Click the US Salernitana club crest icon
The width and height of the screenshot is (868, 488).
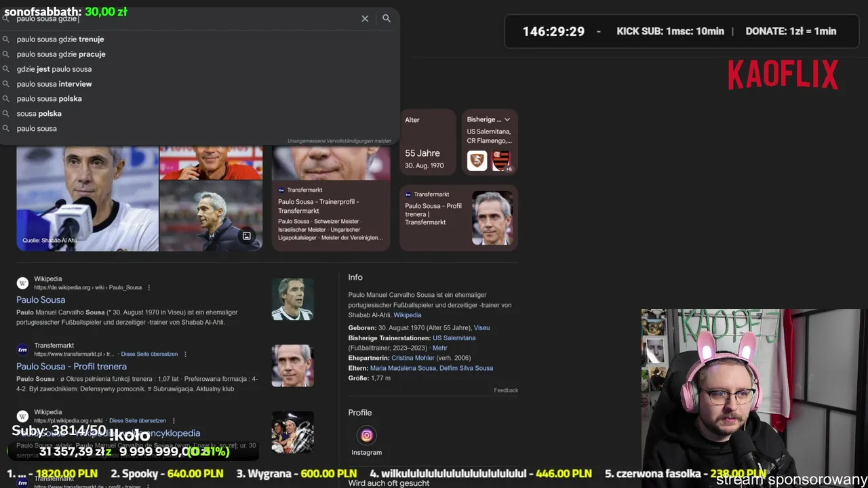pos(477,161)
